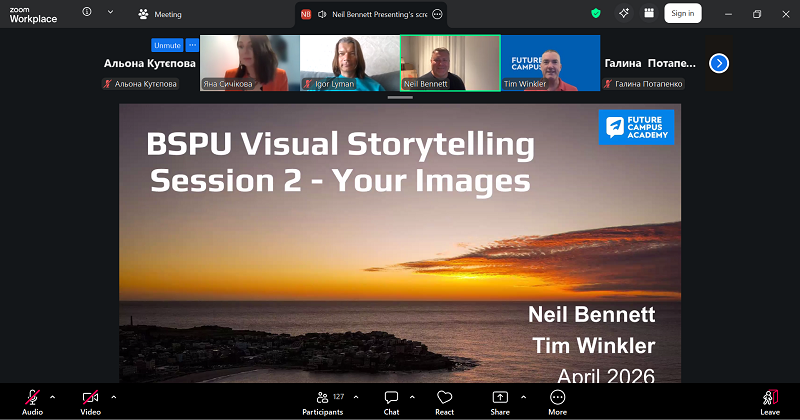
Task: Click the Share screen icon
Action: coord(500,397)
